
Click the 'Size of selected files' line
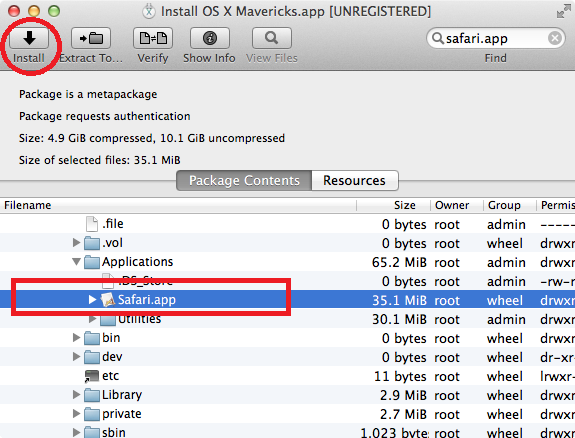tap(100, 160)
